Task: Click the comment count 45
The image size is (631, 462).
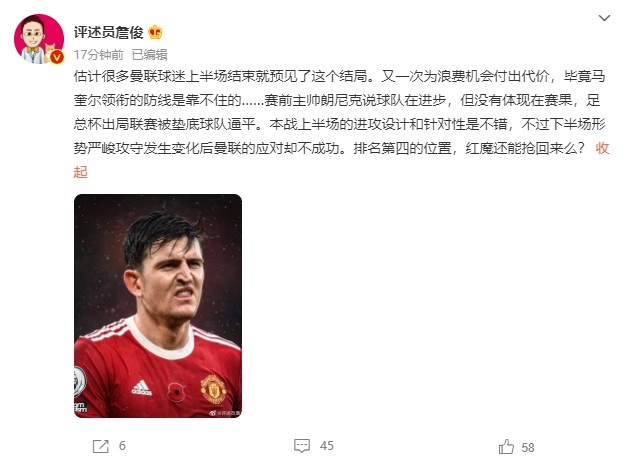Action: tap(326, 446)
